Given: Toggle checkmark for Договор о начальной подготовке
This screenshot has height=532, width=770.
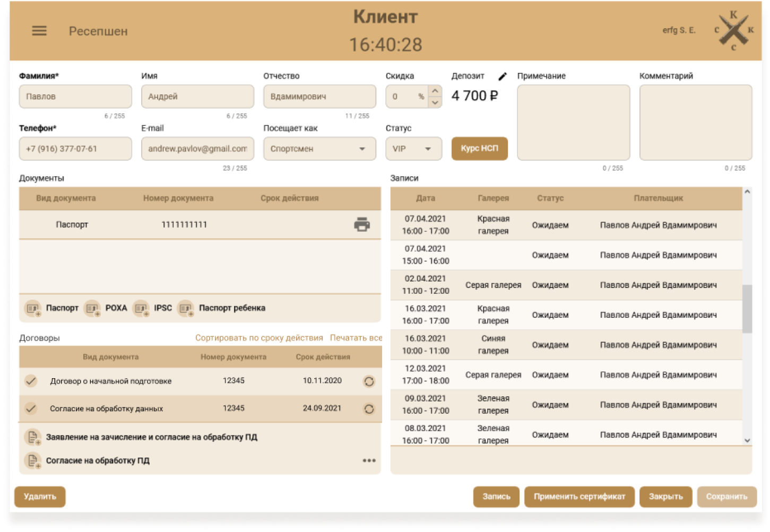Looking at the screenshot, I should click(31, 381).
